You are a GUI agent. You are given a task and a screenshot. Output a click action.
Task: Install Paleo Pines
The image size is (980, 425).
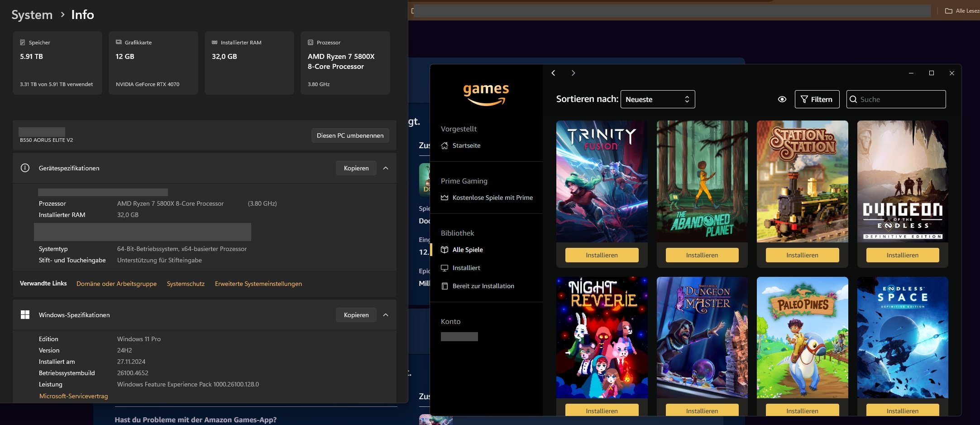802,410
